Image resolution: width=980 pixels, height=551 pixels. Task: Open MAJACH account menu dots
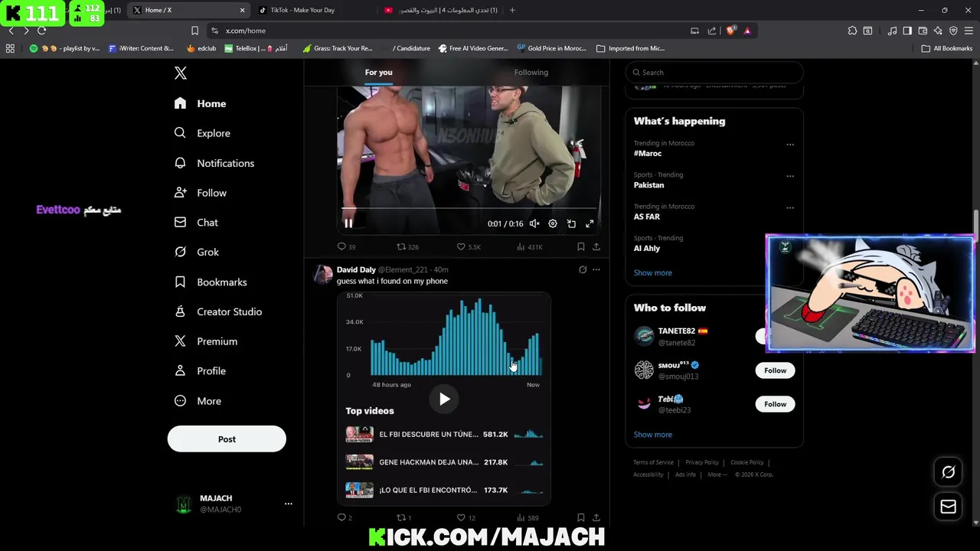point(289,504)
